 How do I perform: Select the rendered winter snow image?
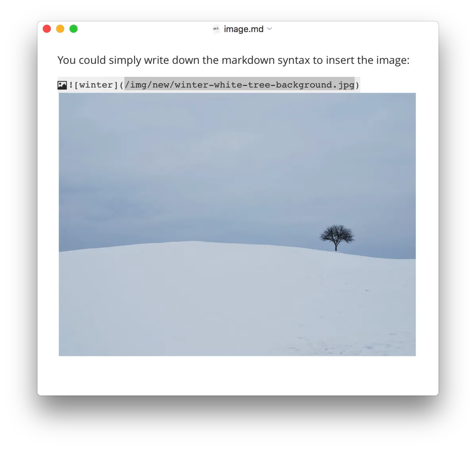click(x=237, y=224)
